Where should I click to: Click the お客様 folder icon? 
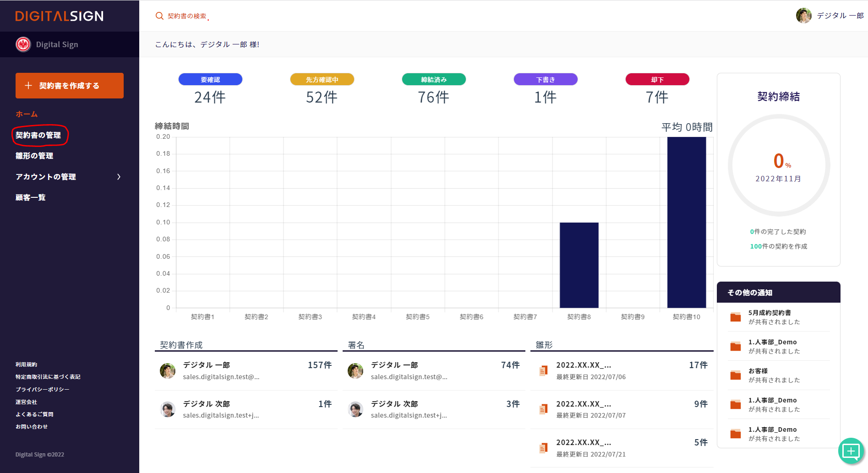click(736, 375)
